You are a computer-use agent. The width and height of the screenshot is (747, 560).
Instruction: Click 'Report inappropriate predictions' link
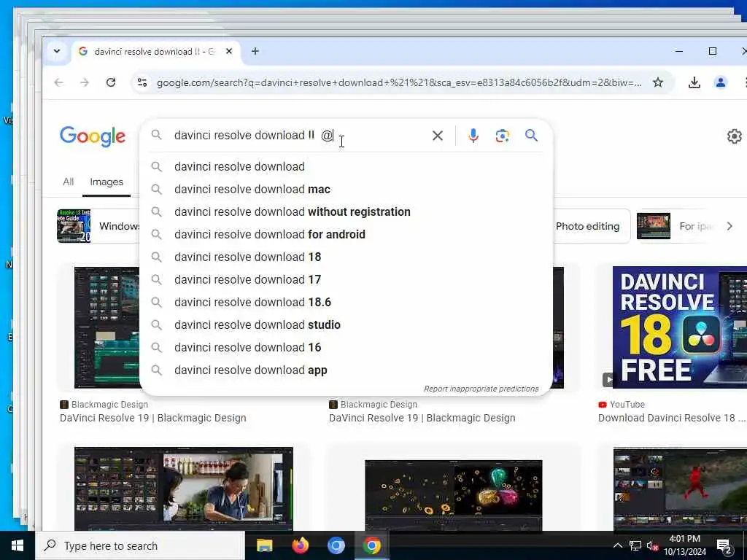pyautogui.click(x=481, y=389)
